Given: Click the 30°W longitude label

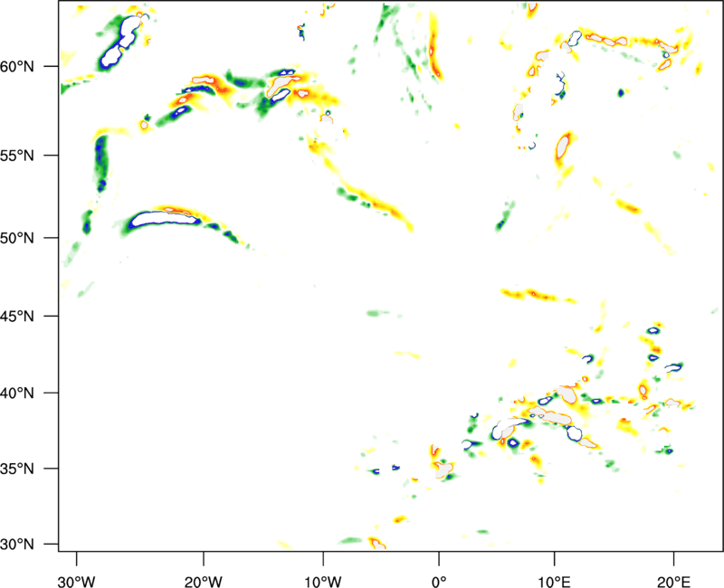Looking at the screenshot, I should 76,582.
